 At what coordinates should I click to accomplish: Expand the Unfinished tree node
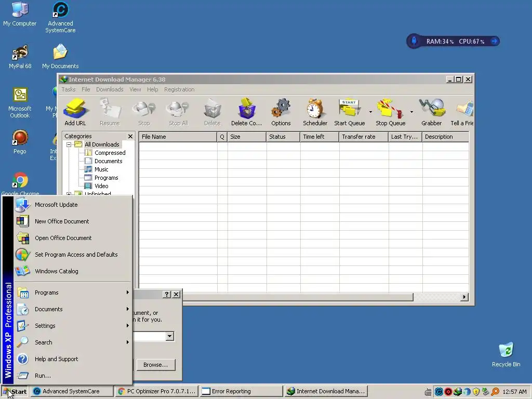(69, 194)
